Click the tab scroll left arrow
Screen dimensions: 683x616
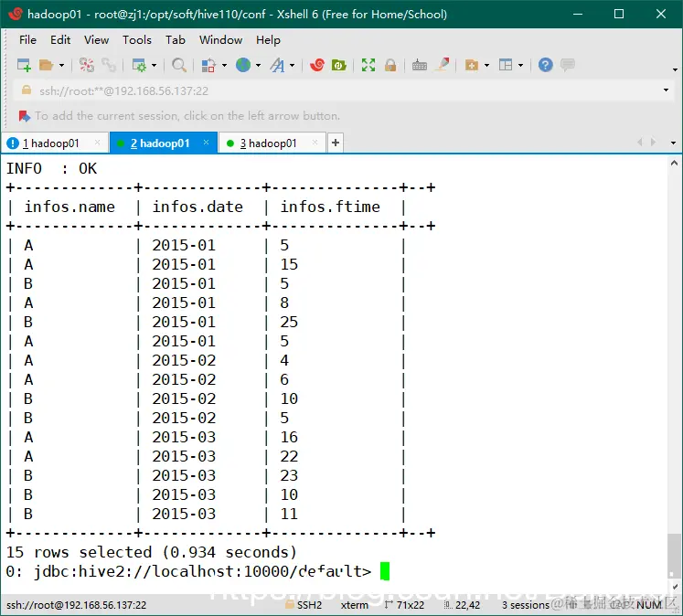point(640,143)
